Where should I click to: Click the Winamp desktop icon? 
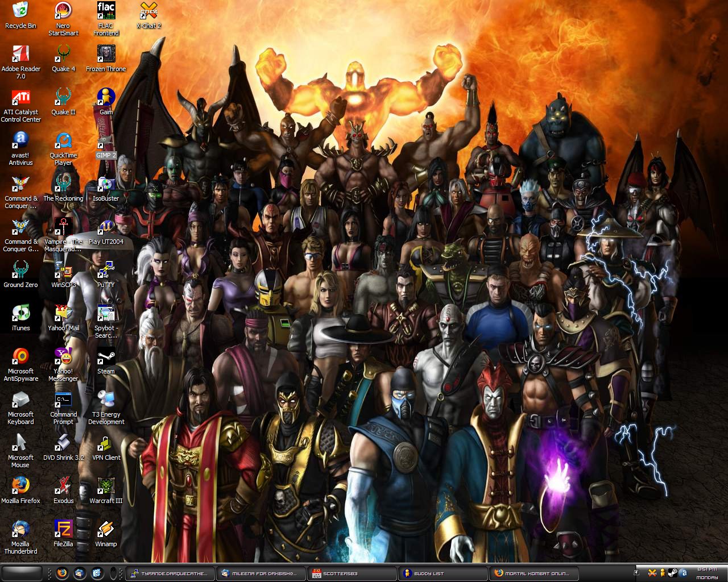(106, 534)
